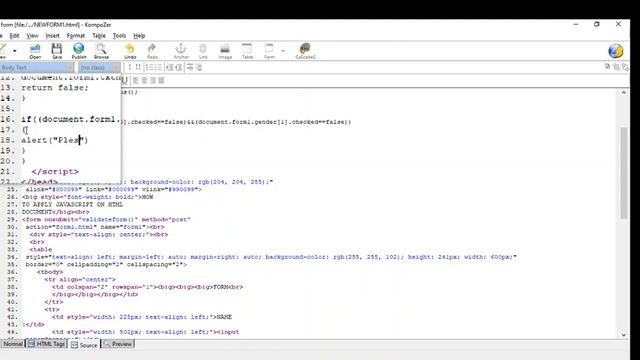Open the Body Text paragraph format dropdown
This screenshot has height=360, width=640.
click(x=37, y=67)
